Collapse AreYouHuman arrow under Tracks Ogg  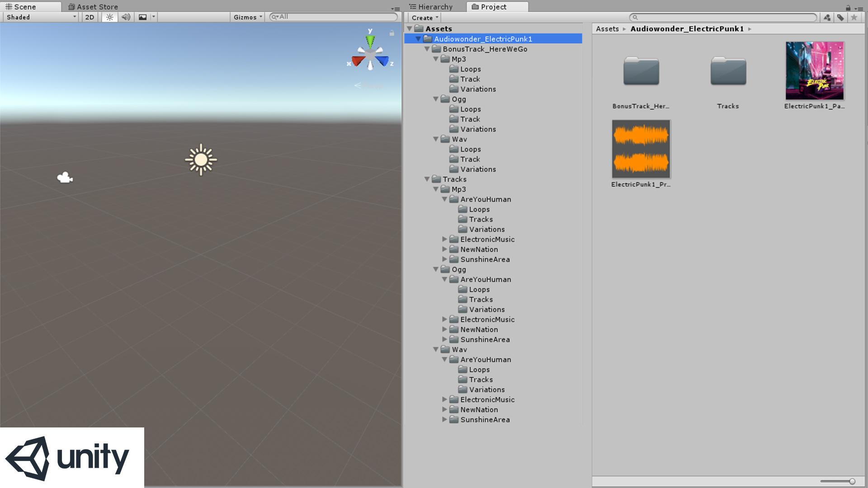pos(444,279)
